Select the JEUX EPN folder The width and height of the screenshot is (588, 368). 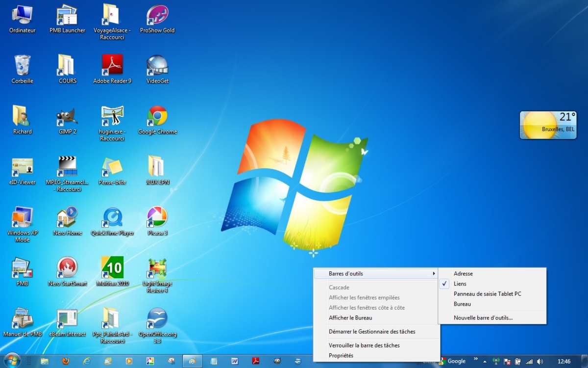click(157, 171)
